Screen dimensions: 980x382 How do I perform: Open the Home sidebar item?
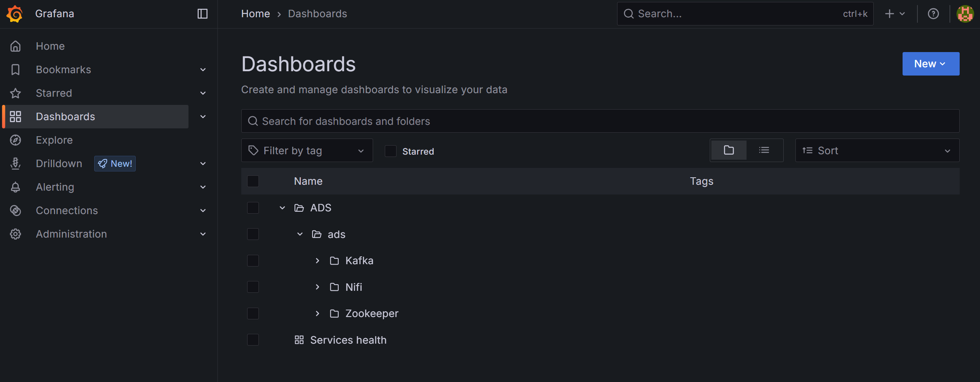(50, 46)
